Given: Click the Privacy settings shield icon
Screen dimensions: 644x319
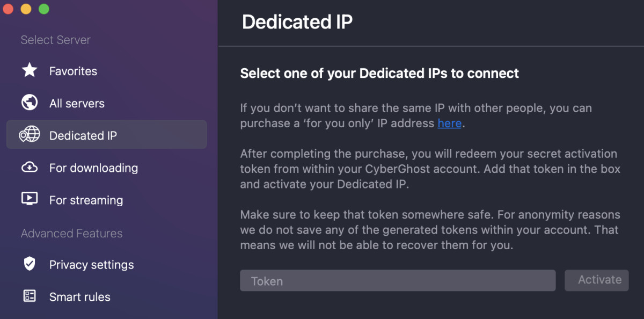Looking at the screenshot, I should point(29,264).
